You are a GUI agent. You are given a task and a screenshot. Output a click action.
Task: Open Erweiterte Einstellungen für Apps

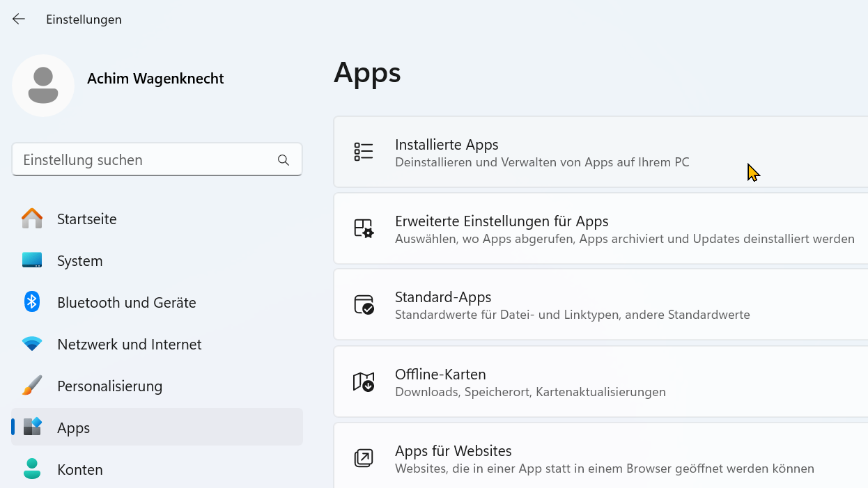pos(600,228)
